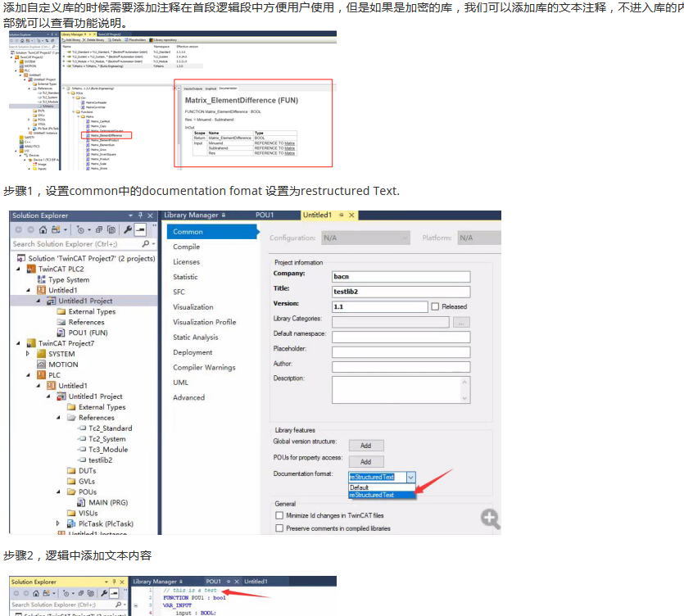Viewport: 684px width, 616px height.
Task: Enable Preserve comments in compiled libraries
Action: [279, 528]
